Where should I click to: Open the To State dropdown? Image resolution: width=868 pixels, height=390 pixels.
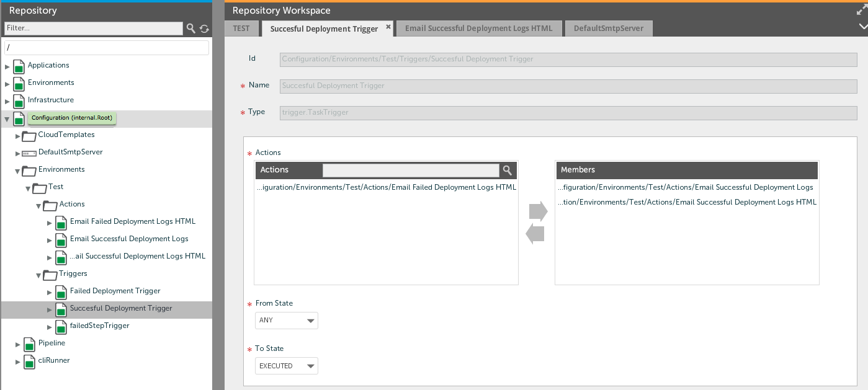pos(287,366)
